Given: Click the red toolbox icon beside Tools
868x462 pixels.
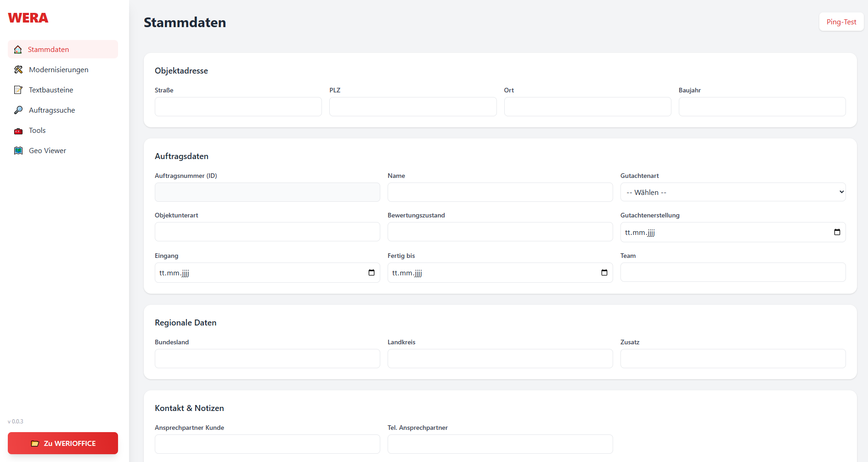Looking at the screenshot, I should tap(18, 131).
